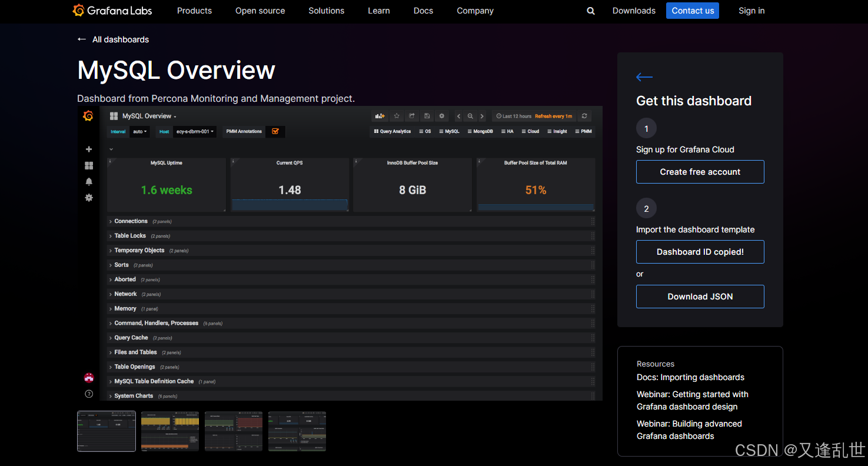
Task: Click the plus Create icon in sidebar
Action: (89, 149)
